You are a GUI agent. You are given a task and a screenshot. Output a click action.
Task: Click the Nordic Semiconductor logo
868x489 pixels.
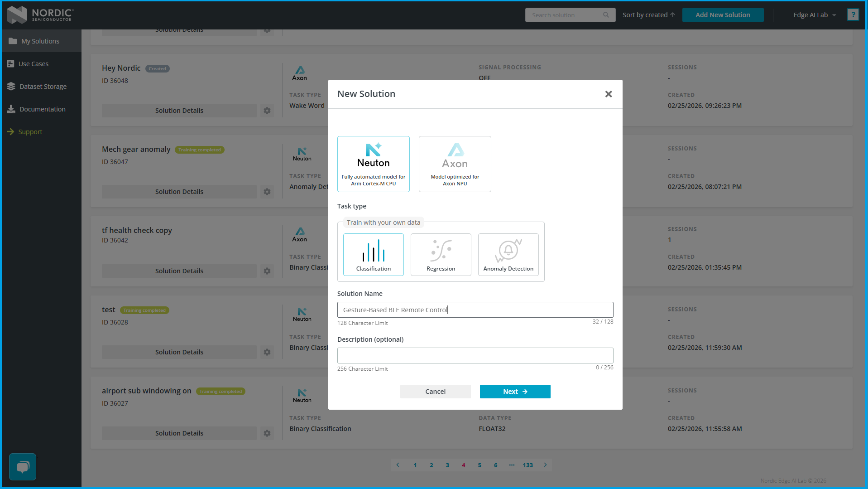pyautogui.click(x=40, y=15)
